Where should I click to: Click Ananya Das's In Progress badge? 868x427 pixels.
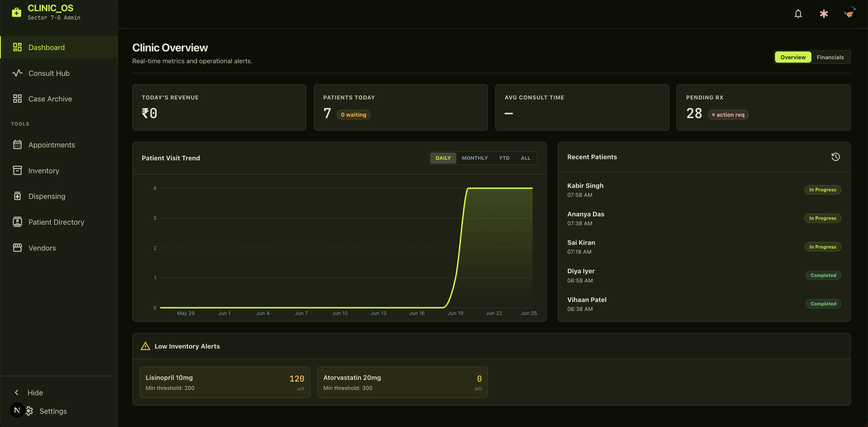(x=823, y=218)
